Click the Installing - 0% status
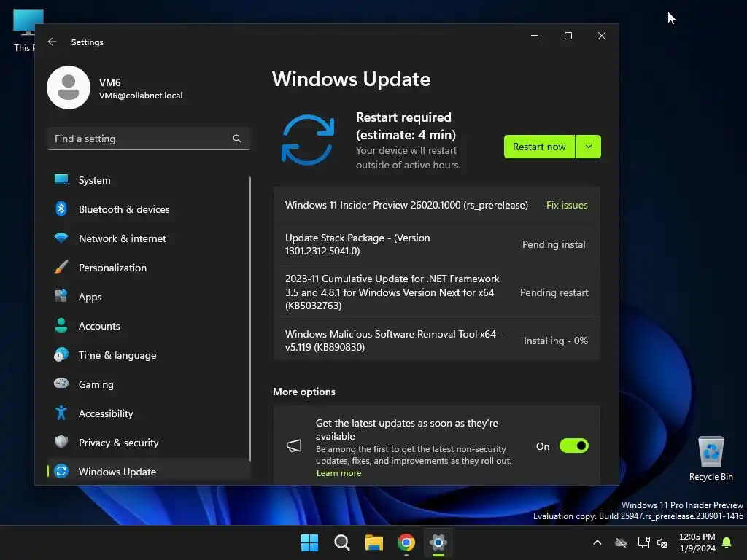 point(555,341)
